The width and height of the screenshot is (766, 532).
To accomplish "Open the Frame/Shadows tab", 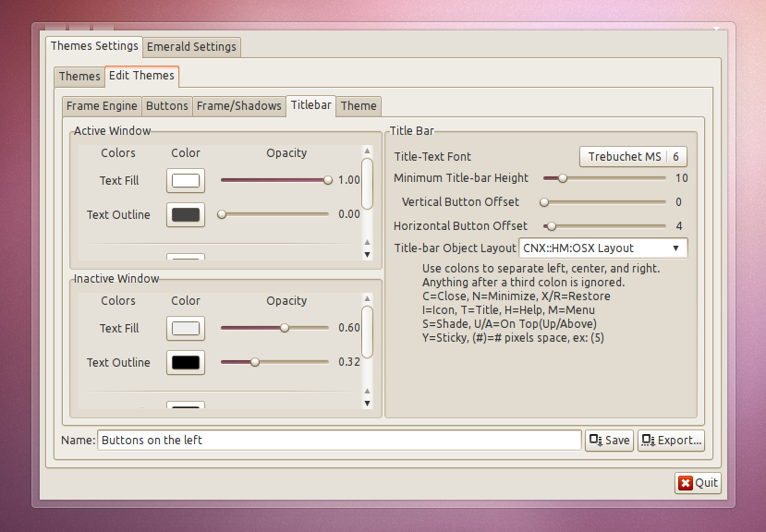I will (x=238, y=105).
